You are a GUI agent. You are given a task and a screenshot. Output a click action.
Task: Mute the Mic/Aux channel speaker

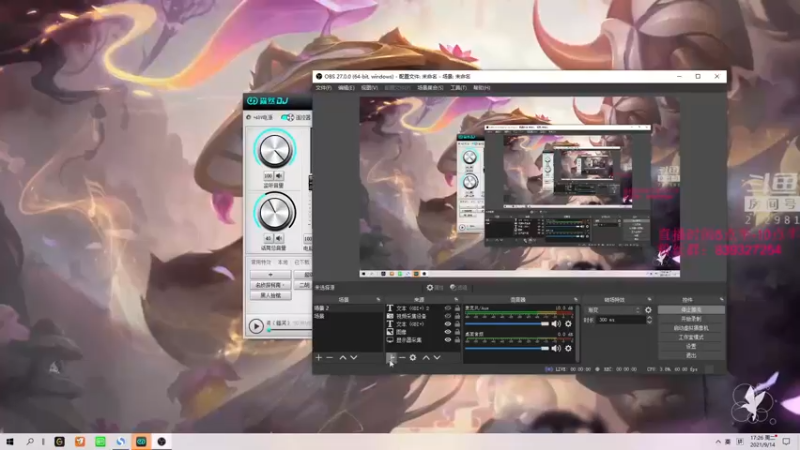pyautogui.click(x=556, y=324)
